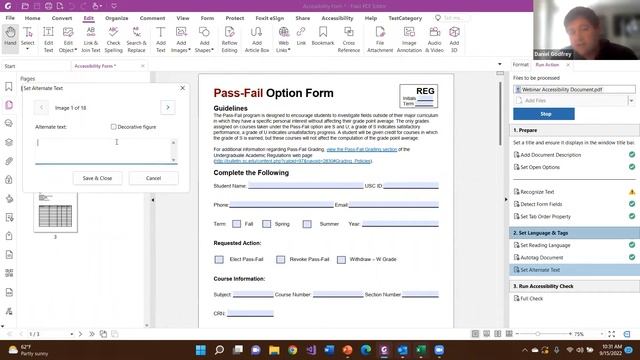Click the Windows Start button

[201, 350]
